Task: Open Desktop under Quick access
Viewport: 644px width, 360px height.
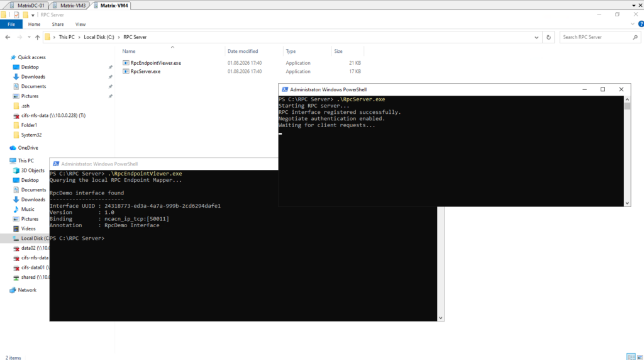Action: (x=30, y=67)
